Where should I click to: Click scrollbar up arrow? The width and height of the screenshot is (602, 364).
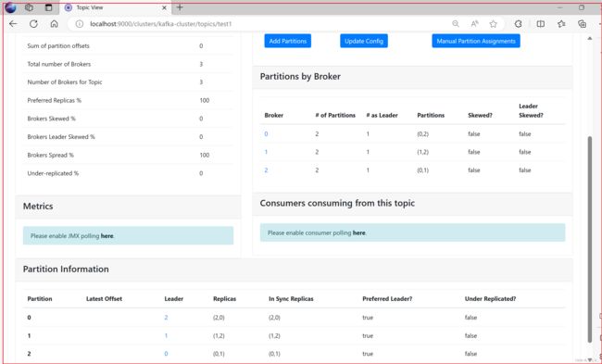pos(590,38)
